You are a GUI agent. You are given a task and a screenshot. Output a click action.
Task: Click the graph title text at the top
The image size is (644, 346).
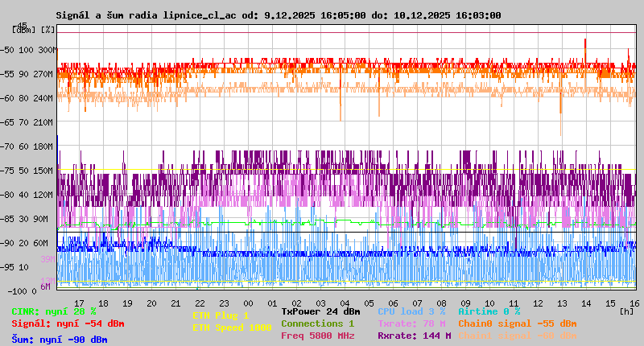(x=279, y=15)
